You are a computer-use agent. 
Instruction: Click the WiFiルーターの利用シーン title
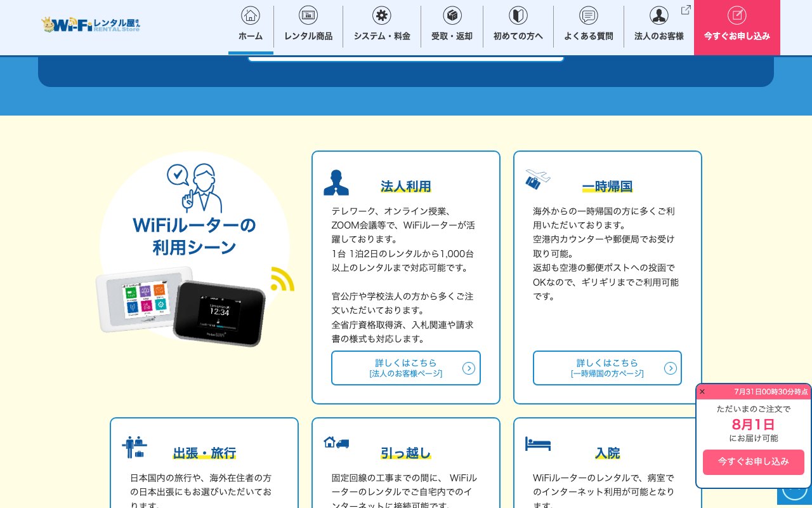coord(194,236)
